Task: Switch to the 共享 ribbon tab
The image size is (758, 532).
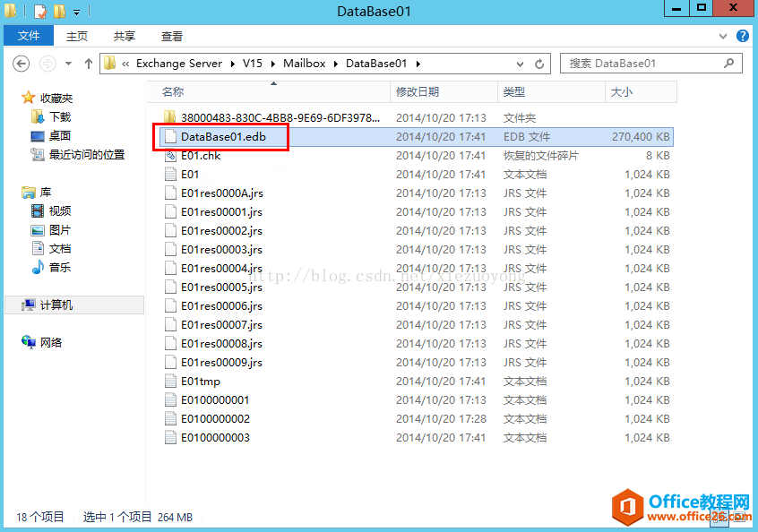Action: 125,36
